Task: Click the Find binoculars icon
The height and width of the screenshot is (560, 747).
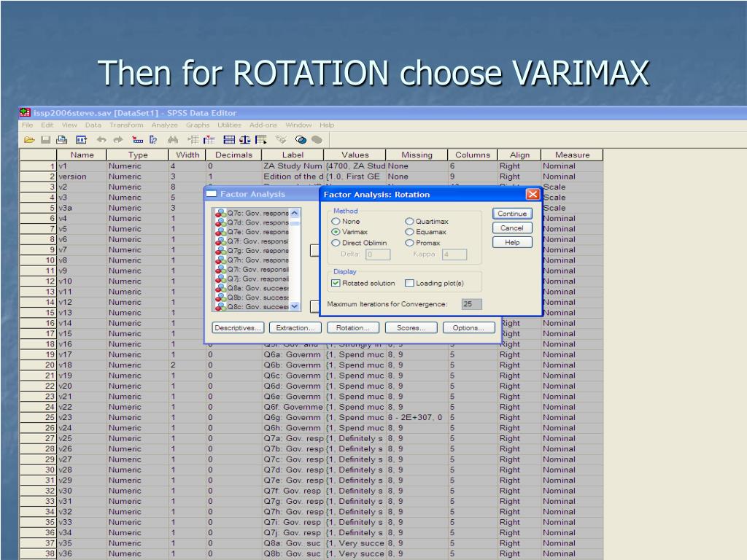Action: click(x=172, y=140)
